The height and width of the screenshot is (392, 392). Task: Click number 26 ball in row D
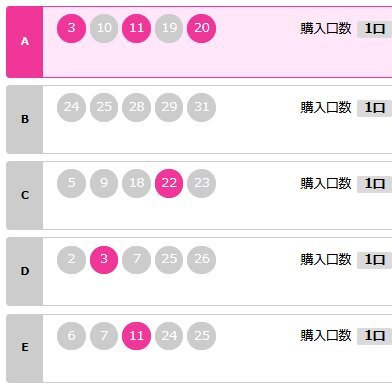pyautogui.click(x=202, y=259)
